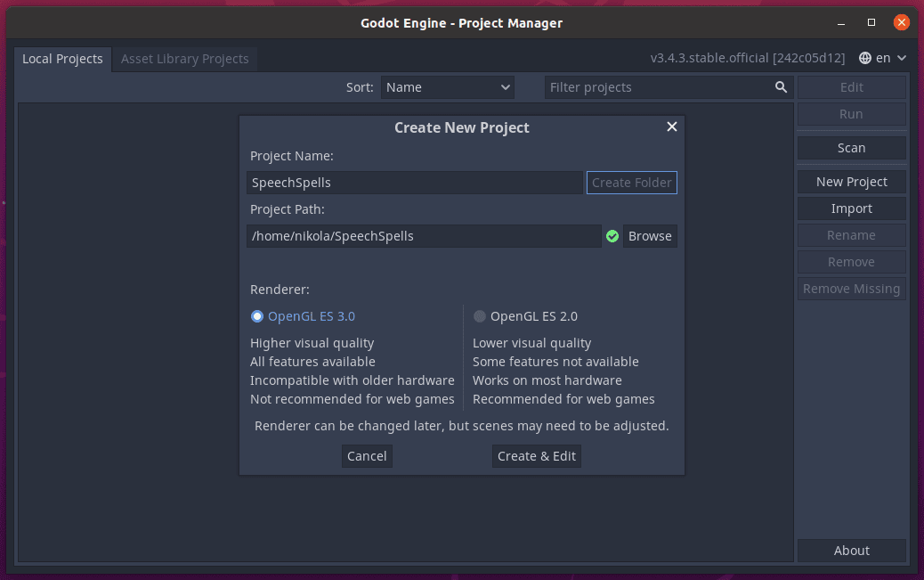Click the New Project button

pyautogui.click(x=852, y=182)
